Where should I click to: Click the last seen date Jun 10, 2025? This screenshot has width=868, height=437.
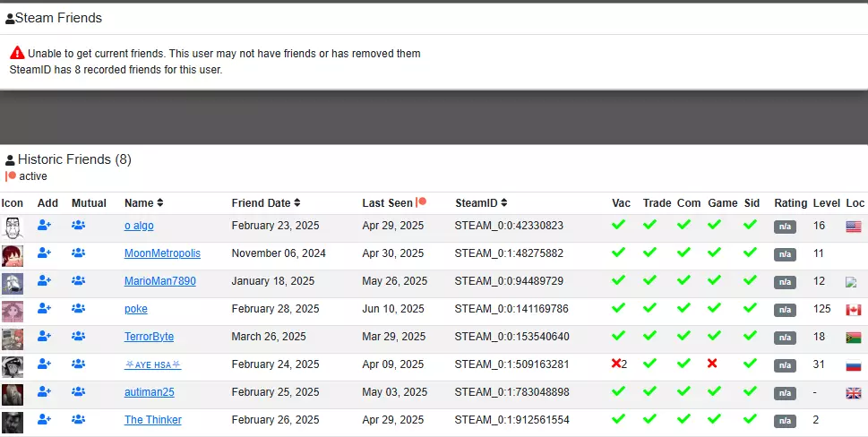click(393, 309)
